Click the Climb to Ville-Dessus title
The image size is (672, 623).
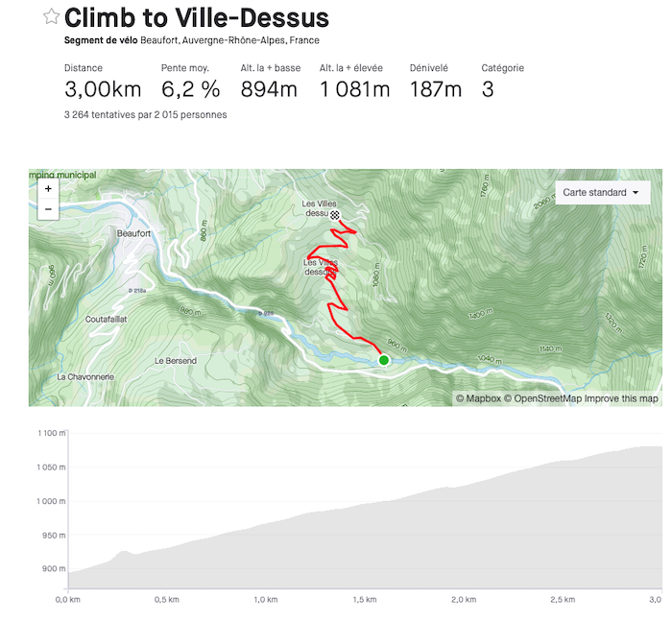point(197,17)
